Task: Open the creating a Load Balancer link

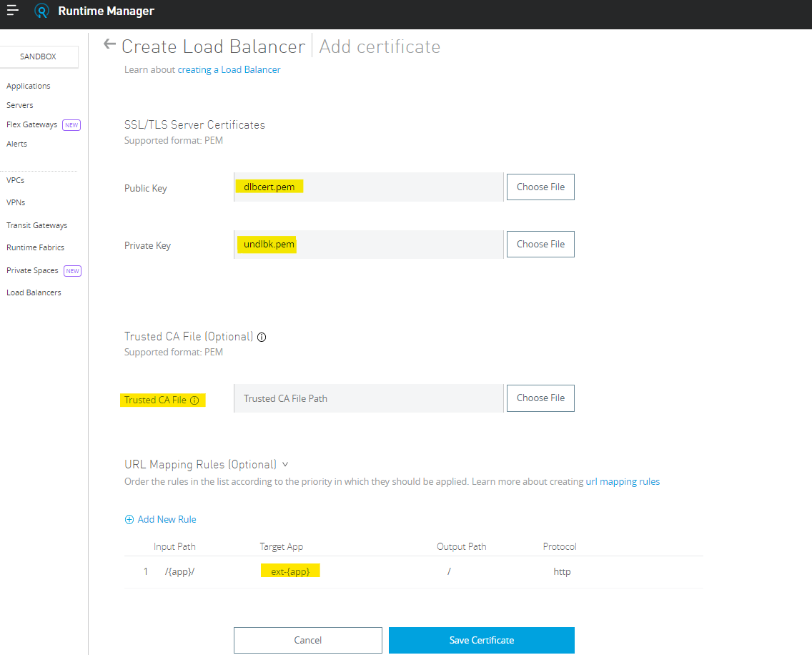Action: [x=229, y=69]
